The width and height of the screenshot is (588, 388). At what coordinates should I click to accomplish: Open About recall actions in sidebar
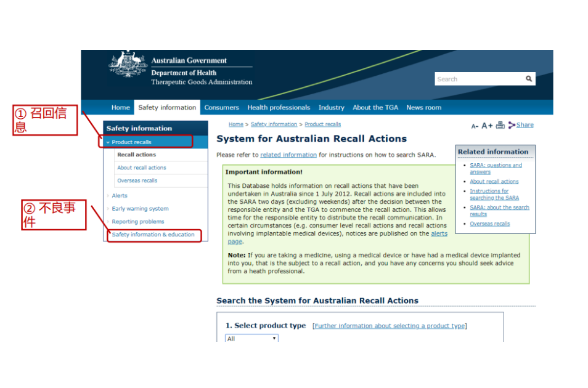coord(142,168)
